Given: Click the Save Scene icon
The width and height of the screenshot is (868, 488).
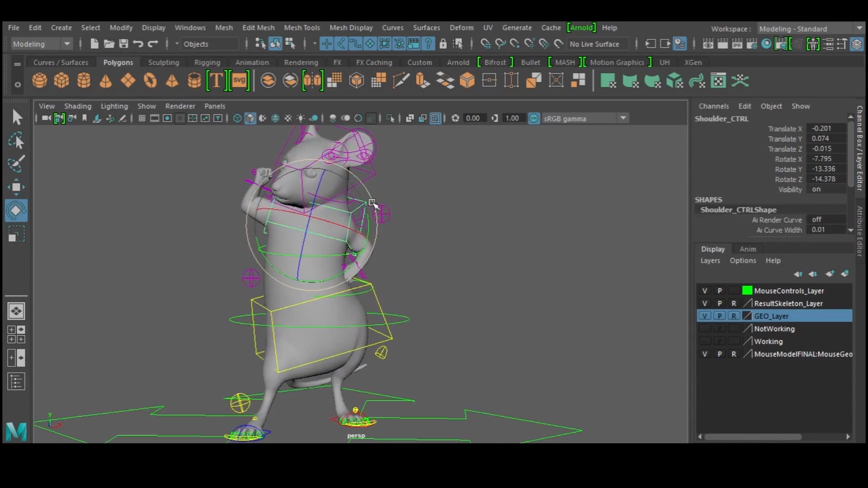Looking at the screenshot, I should [x=123, y=44].
